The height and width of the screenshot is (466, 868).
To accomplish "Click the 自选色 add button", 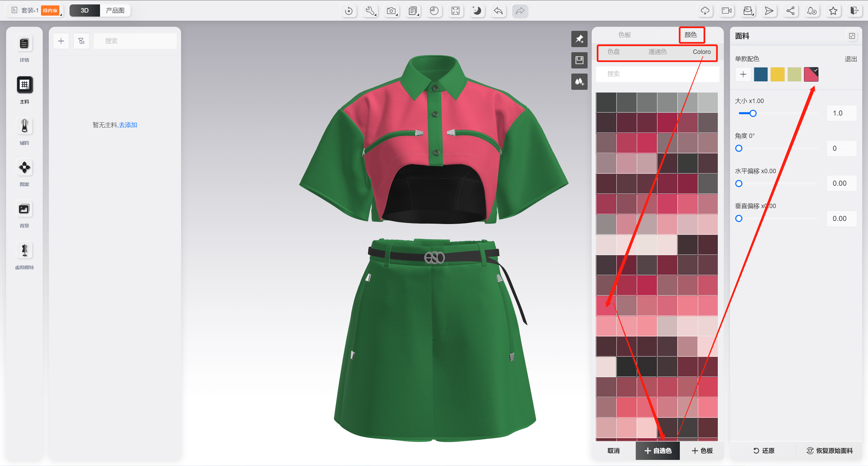I will point(657,450).
